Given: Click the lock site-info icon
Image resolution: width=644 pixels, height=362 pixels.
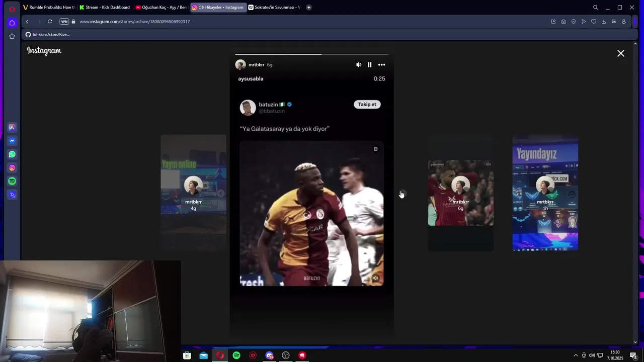Looking at the screenshot, I should [73, 22].
